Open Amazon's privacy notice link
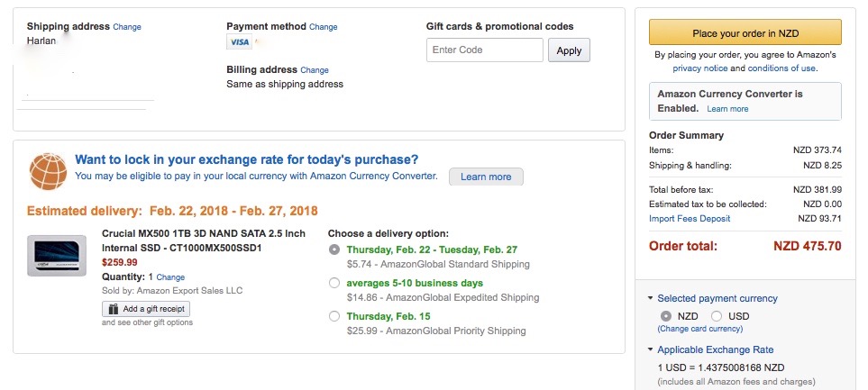868x390 pixels. [x=700, y=68]
